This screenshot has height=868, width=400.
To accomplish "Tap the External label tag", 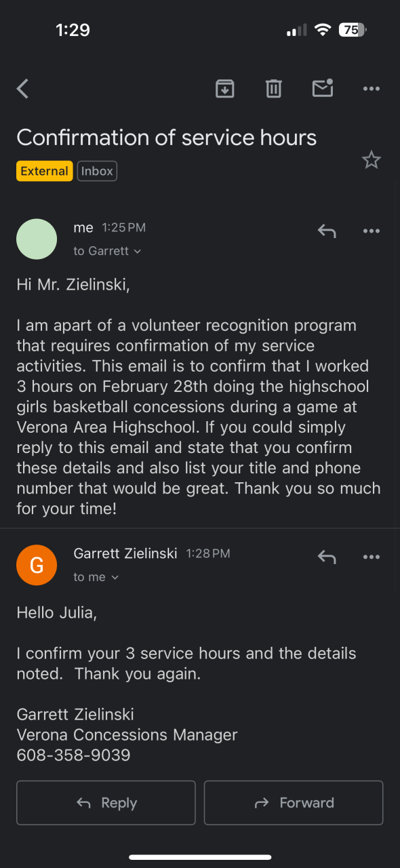I will pos(44,171).
